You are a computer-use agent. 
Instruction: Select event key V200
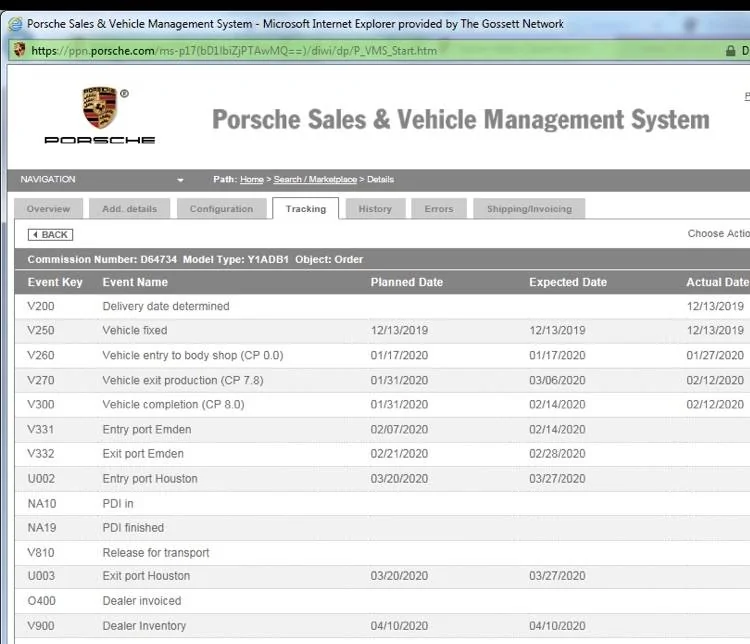click(41, 306)
